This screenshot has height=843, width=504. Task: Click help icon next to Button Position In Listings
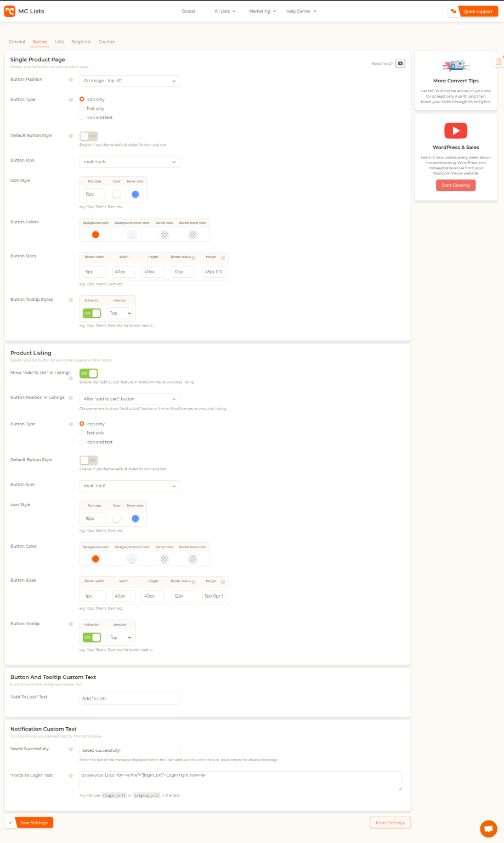(x=71, y=397)
